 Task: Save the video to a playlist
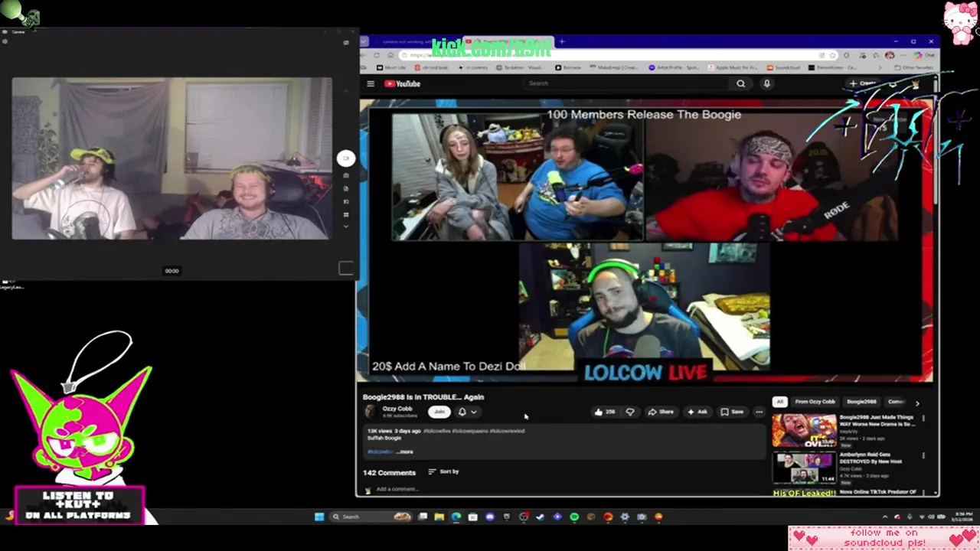[x=732, y=412]
